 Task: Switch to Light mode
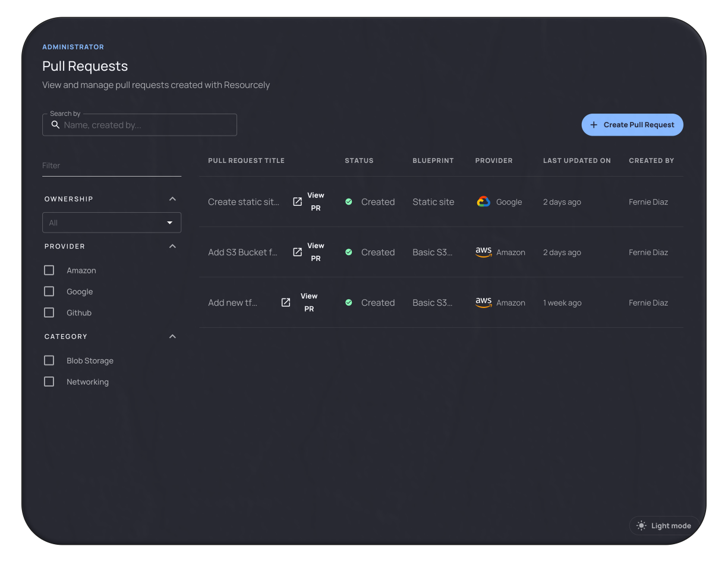[x=664, y=526]
